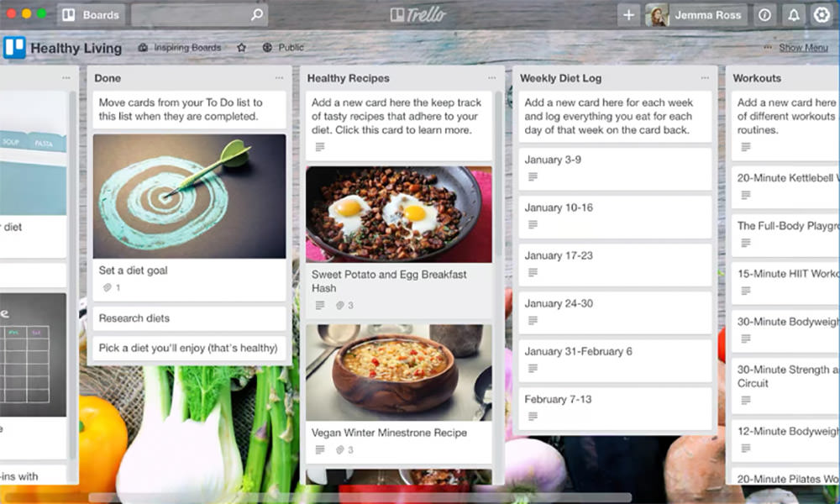Open the Research diets card
The width and height of the screenshot is (840, 504).
click(x=189, y=318)
